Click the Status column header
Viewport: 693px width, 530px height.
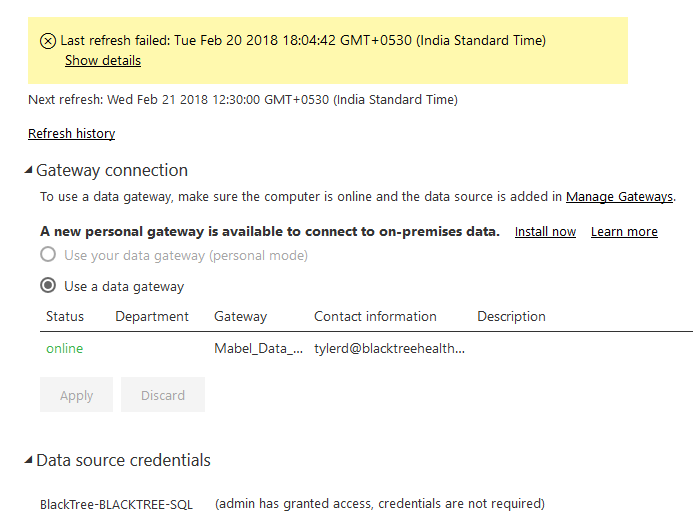point(65,316)
